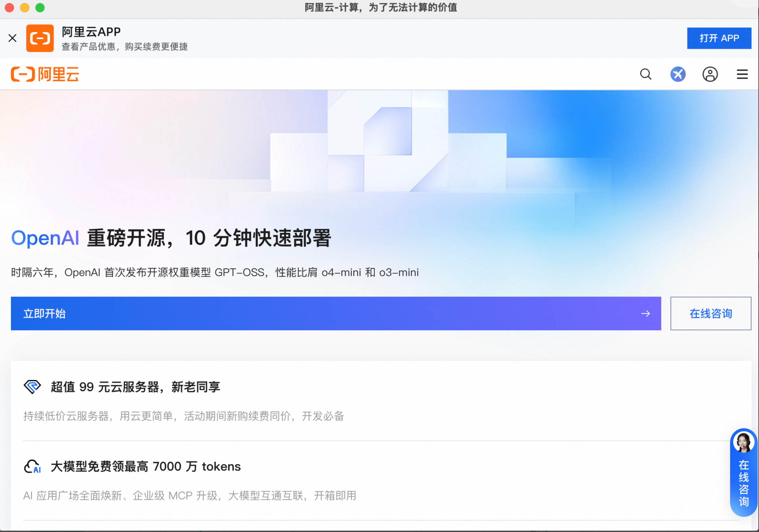The width and height of the screenshot is (759, 532).
Task: Open search with the magnifier icon
Action: click(x=646, y=74)
